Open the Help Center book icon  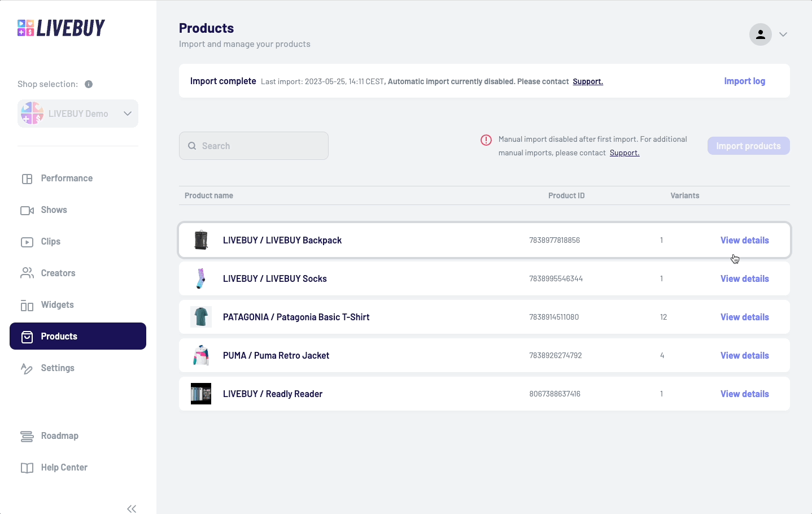(27, 467)
